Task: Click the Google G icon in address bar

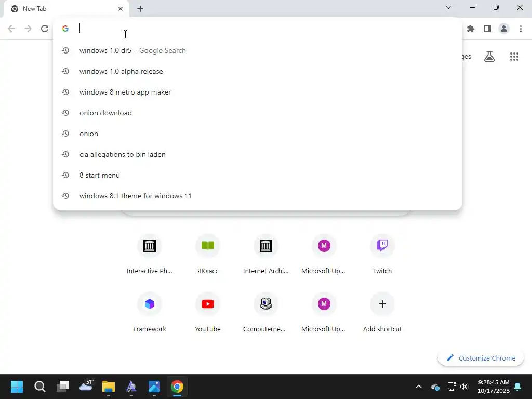Action: pos(65,29)
